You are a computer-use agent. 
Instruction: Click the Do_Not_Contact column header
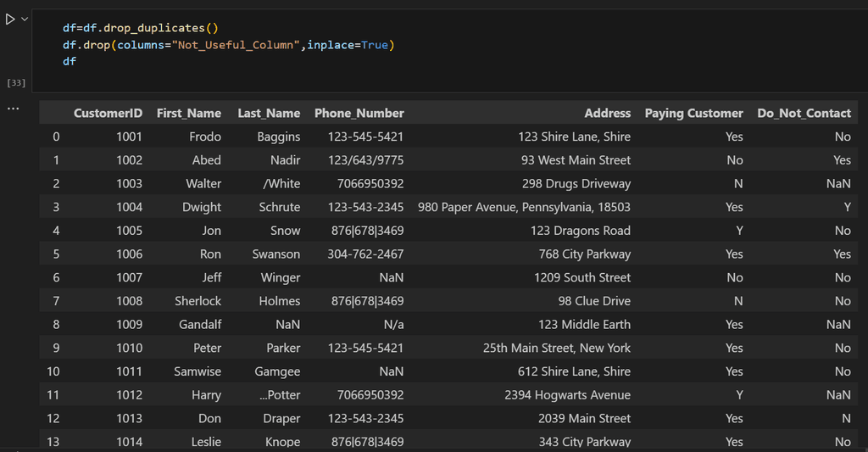[x=804, y=113]
